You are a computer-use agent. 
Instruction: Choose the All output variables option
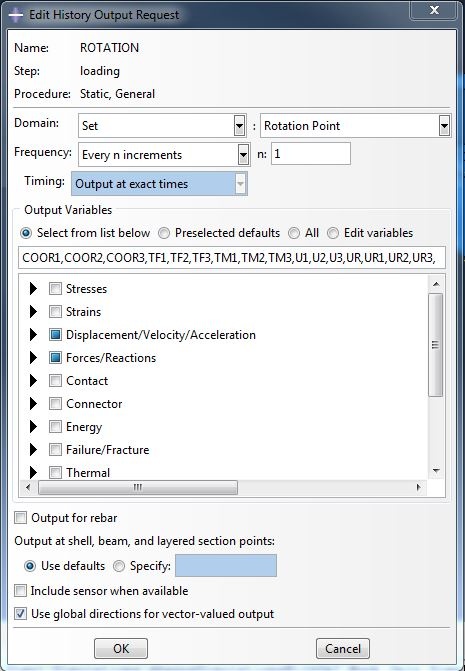[x=294, y=233]
